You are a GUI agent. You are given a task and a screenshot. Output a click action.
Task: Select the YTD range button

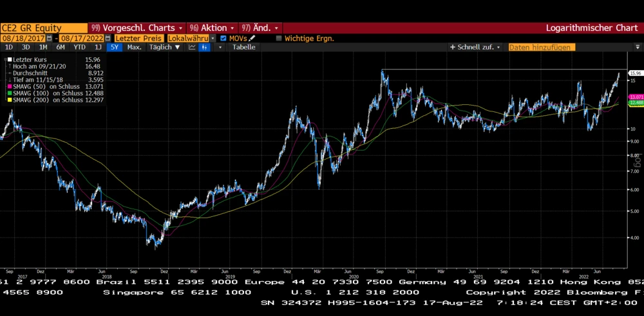click(79, 48)
